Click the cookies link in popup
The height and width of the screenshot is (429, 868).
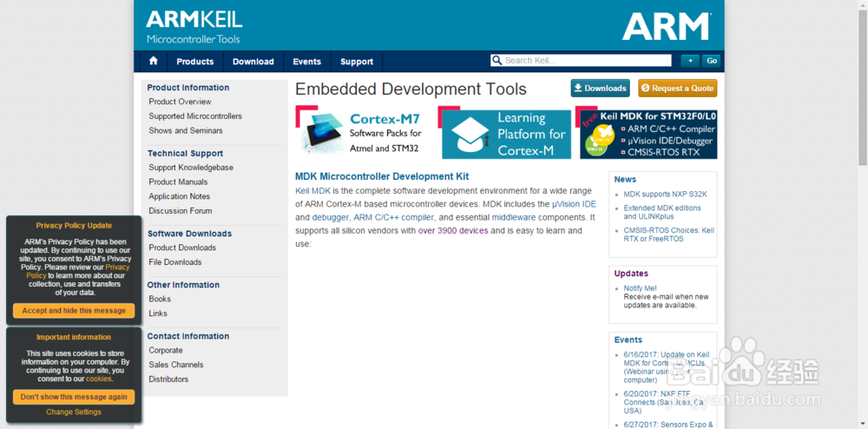pyautogui.click(x=99, y=379)
